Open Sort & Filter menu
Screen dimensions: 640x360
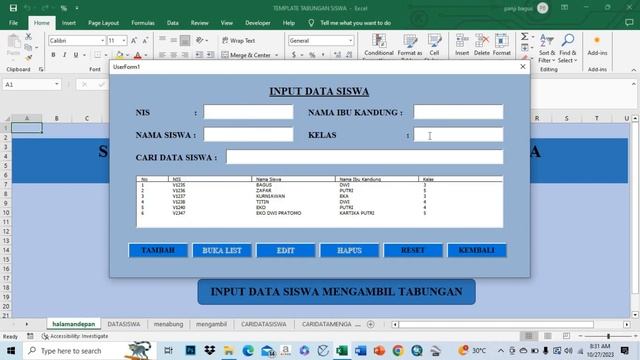(547, 48)
